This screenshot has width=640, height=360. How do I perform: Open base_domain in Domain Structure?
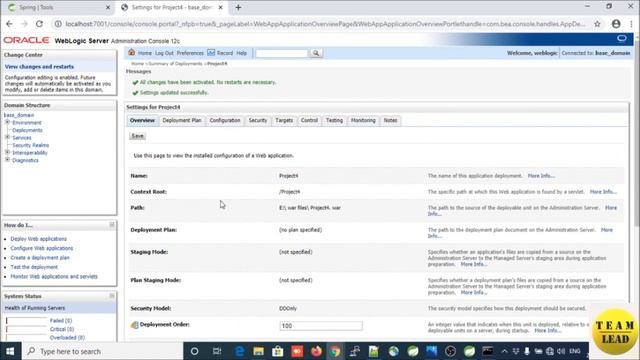[x=19, y=115]
